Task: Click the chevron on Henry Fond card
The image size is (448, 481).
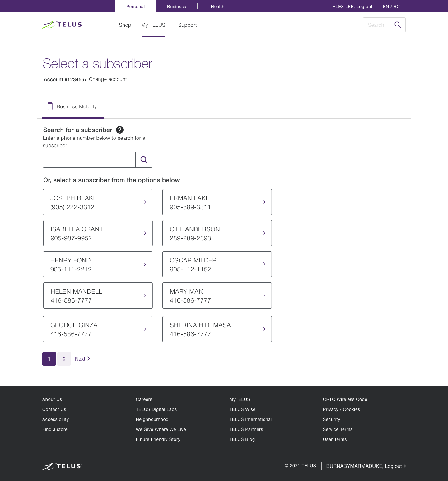Action: [145, 264]
